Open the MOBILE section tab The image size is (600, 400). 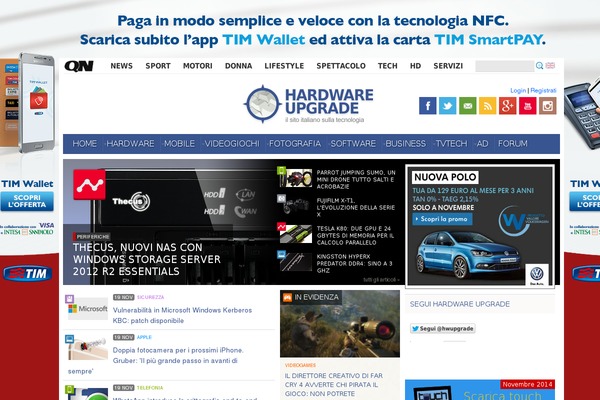click(x=179, y=144)
